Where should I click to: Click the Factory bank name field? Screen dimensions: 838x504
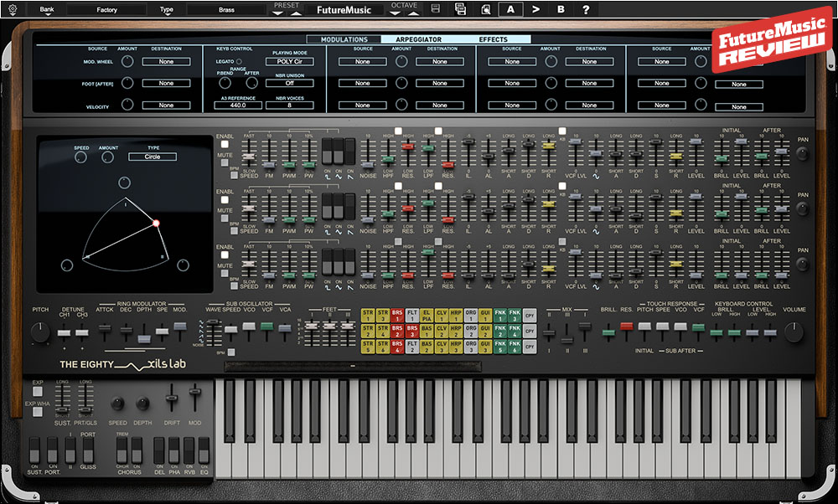107,9
